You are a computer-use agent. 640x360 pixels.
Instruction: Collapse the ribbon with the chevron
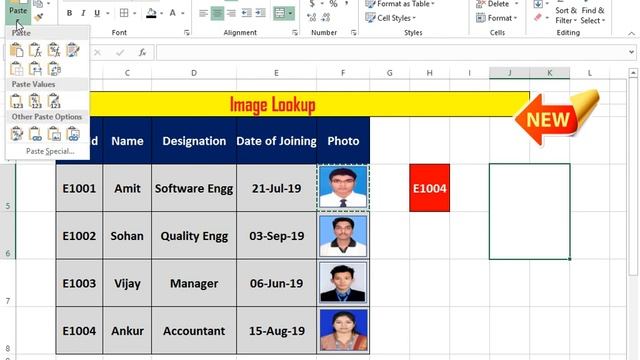point(631,33)
